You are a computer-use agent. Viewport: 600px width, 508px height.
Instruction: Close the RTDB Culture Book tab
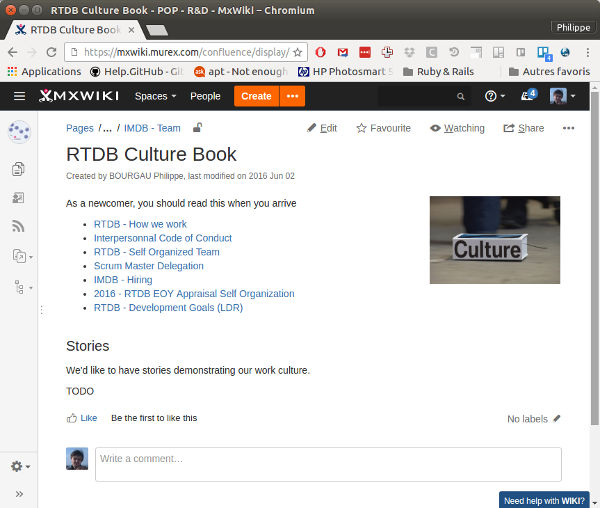tap(131, 30)
